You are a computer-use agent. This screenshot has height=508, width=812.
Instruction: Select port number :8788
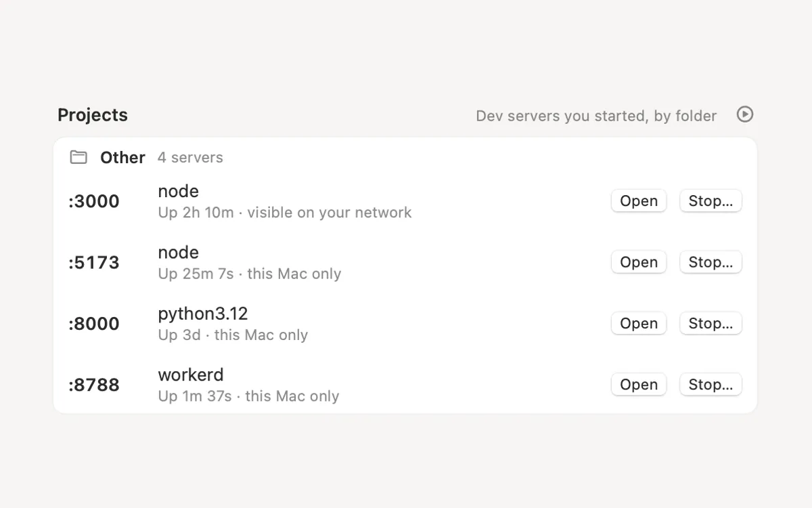coord(94,385)
